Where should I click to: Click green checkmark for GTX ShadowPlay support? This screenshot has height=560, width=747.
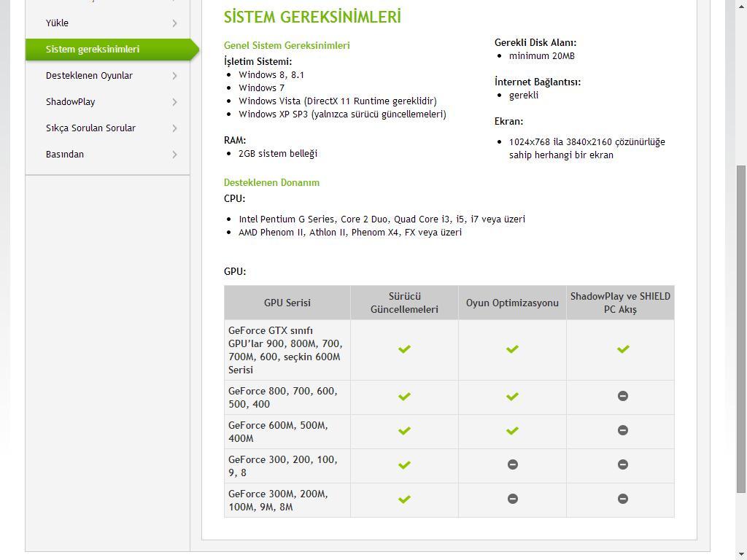[623, 349]
